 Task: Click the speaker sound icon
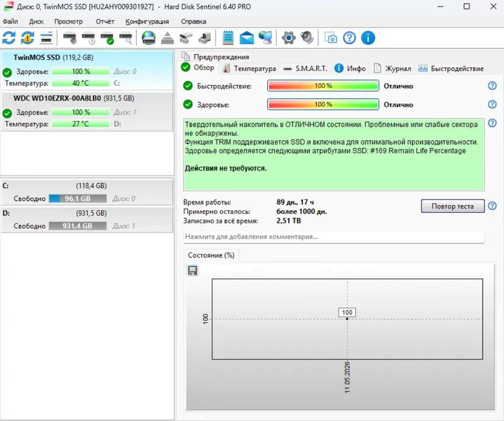point(307,38)
